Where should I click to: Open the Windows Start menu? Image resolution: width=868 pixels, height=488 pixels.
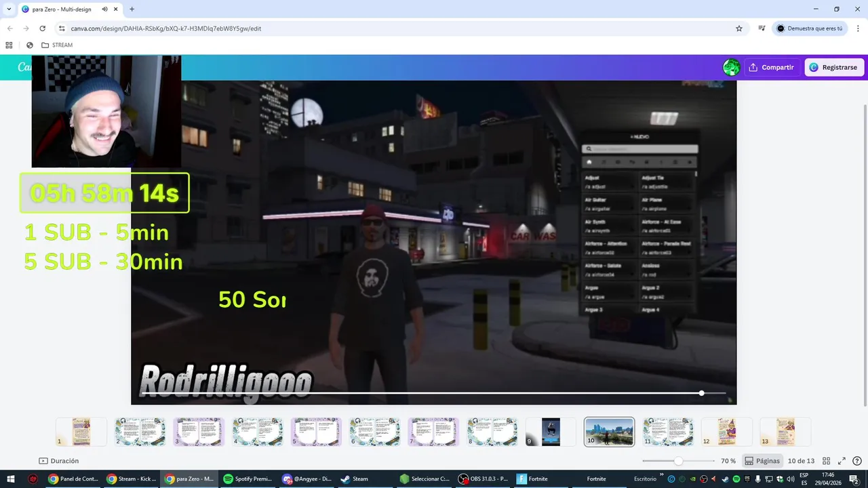(11, 479)
